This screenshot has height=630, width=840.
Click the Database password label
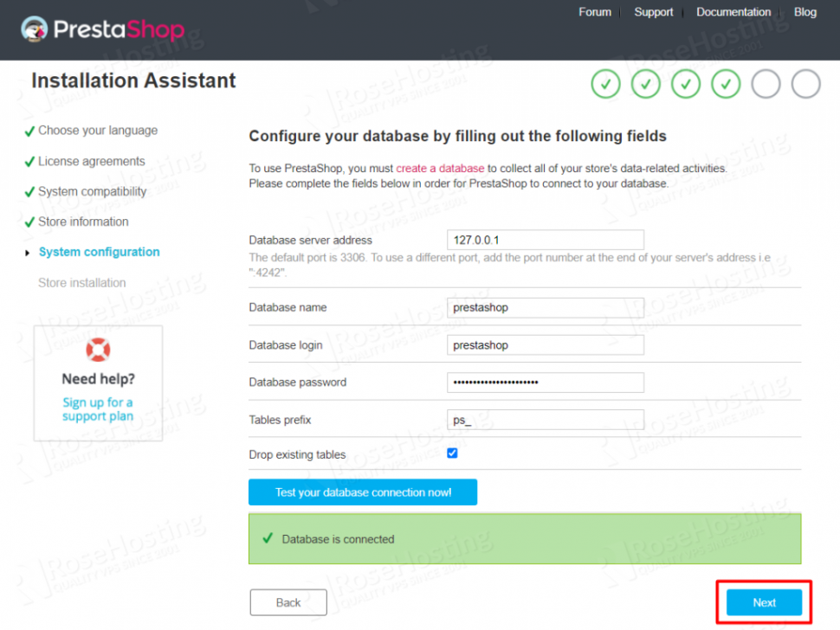pos(297,382)
